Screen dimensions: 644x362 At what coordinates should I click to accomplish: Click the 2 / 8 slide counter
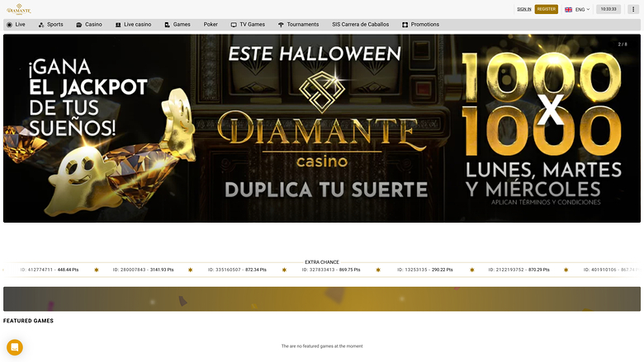(623, 45)
